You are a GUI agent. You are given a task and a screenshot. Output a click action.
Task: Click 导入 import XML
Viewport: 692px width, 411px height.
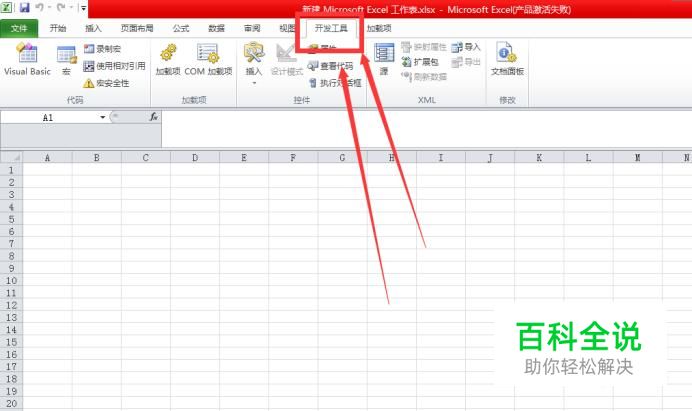pyautogui.click(x=466, y=47)
